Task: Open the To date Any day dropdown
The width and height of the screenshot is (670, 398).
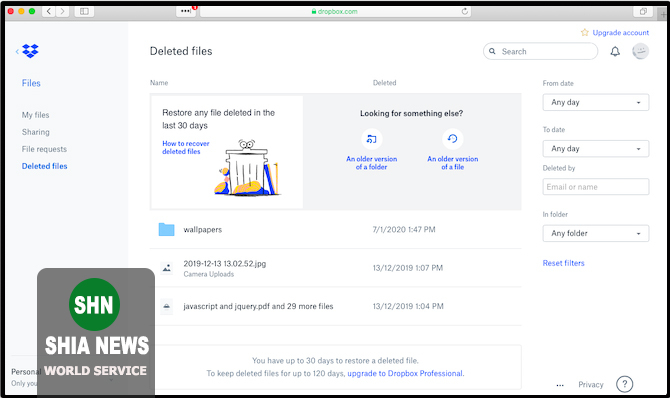Action: tap(596, 149)
